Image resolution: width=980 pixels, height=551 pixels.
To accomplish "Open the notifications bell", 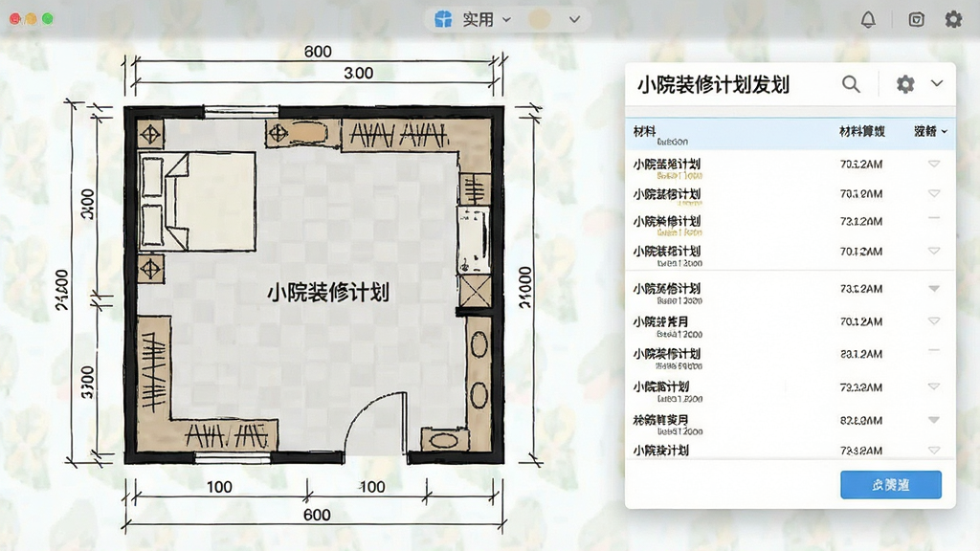I will click(868, 19).
